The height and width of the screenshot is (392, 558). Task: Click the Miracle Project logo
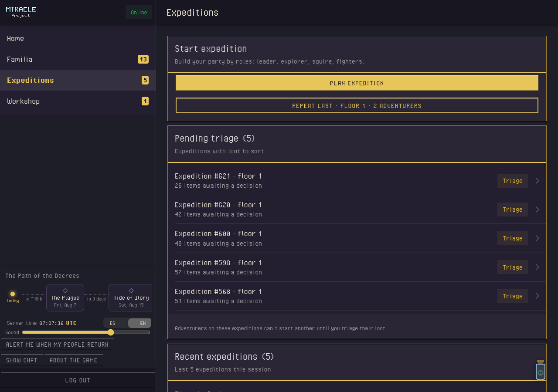(x=21, y=12)
